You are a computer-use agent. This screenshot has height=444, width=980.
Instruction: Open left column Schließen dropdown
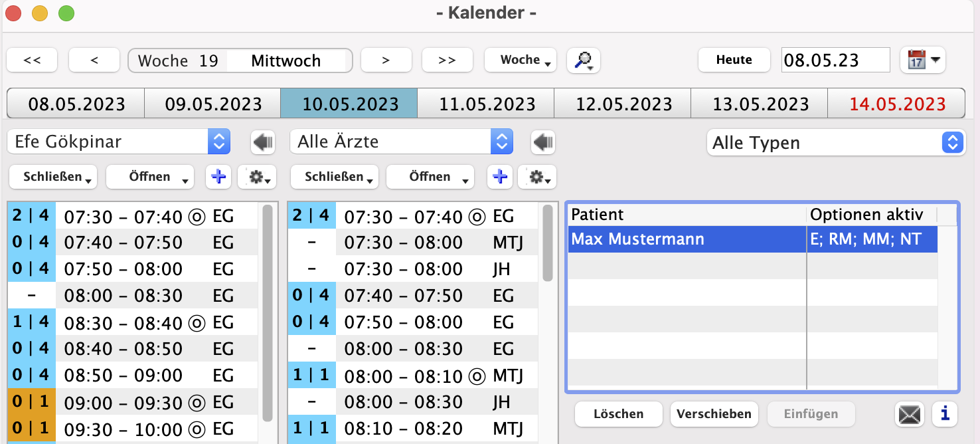(x=53, y=177)
